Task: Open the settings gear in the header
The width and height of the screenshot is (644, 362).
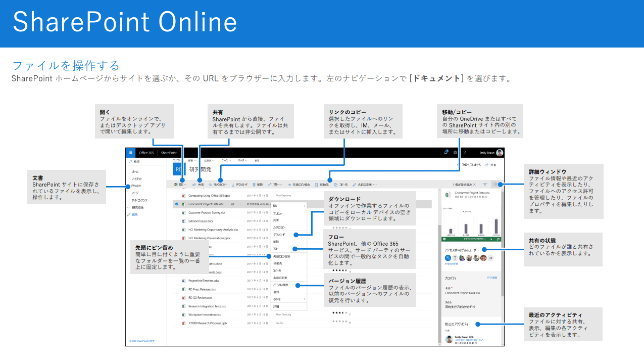Action: point(455,152)
